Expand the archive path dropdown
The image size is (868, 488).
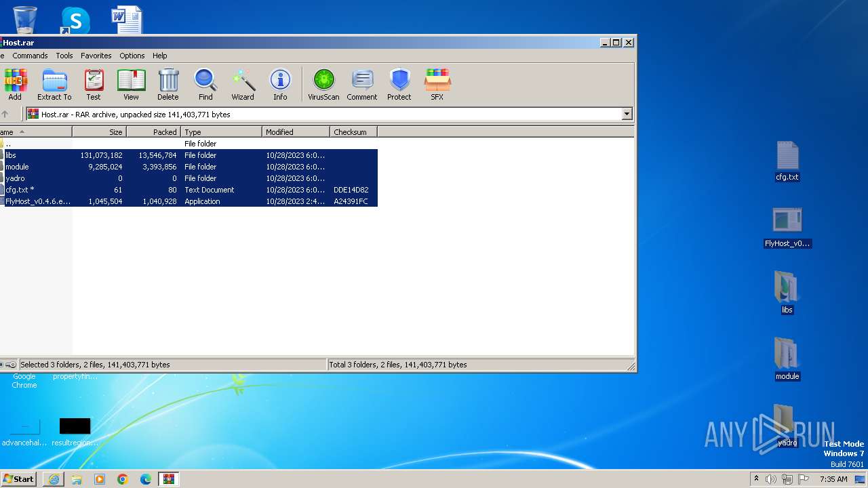point(627,115)
